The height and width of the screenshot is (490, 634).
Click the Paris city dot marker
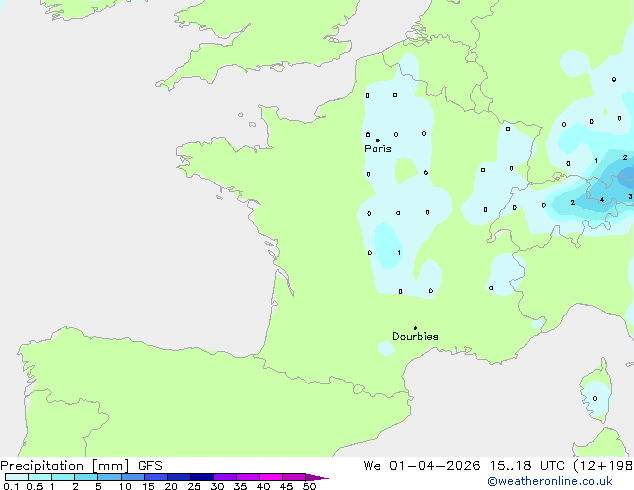click(x=377, y=141)
